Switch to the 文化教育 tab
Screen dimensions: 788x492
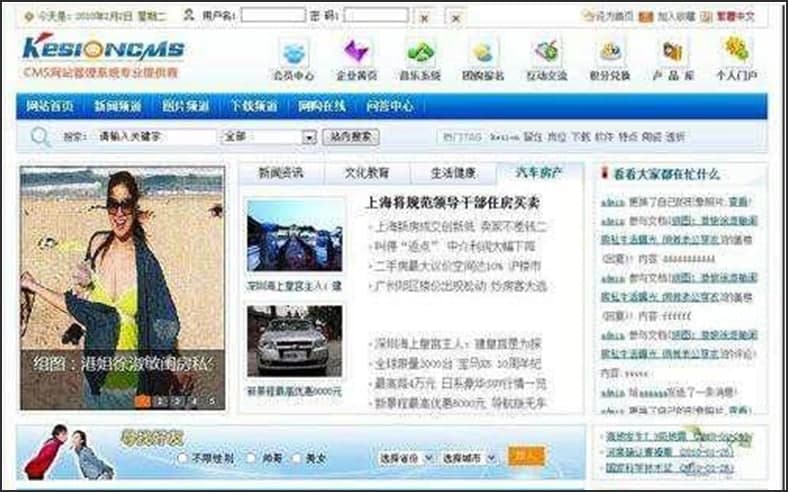(x=367, y=173)
